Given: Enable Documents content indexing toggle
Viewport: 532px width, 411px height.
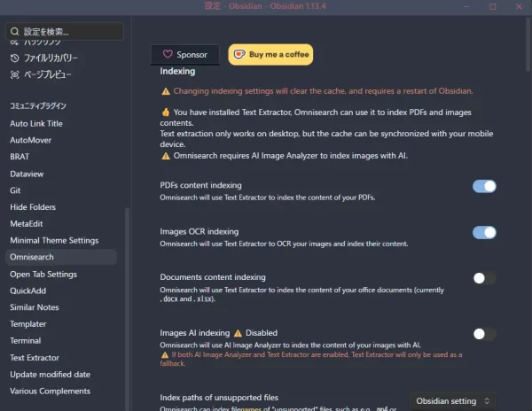Looking at the screenshot, I should [484, 278].
